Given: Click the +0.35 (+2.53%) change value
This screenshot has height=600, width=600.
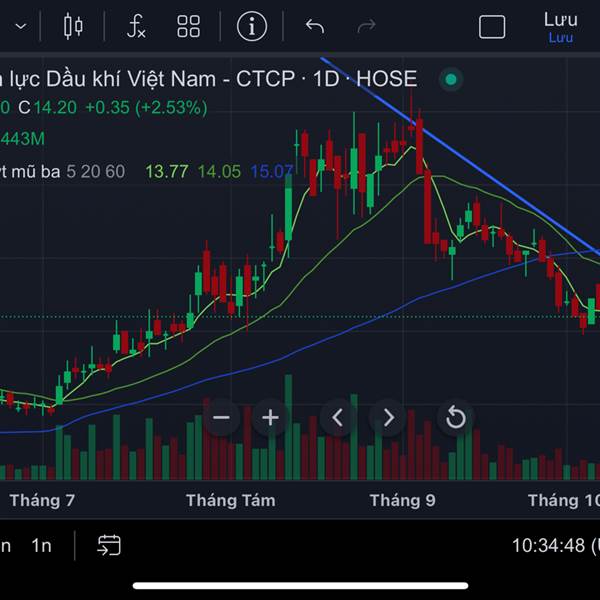Looking at the screenshot, I should pyautogui.click(x=146, y=108).
